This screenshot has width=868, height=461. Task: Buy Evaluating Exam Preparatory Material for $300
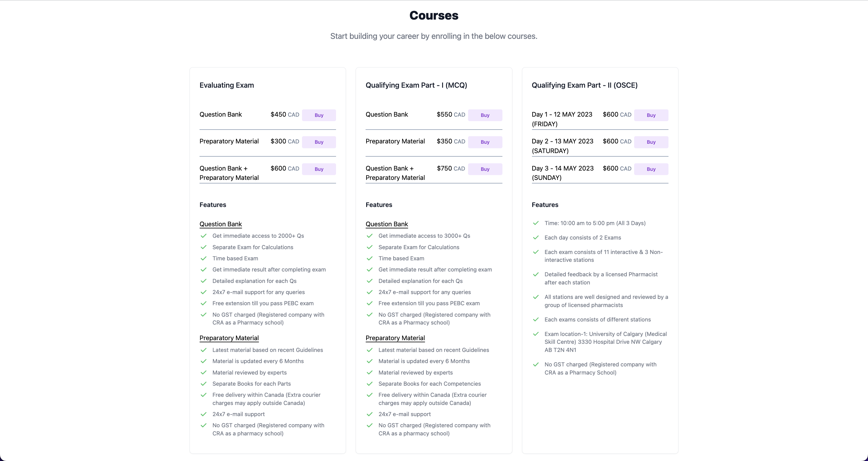click(319, 142)
